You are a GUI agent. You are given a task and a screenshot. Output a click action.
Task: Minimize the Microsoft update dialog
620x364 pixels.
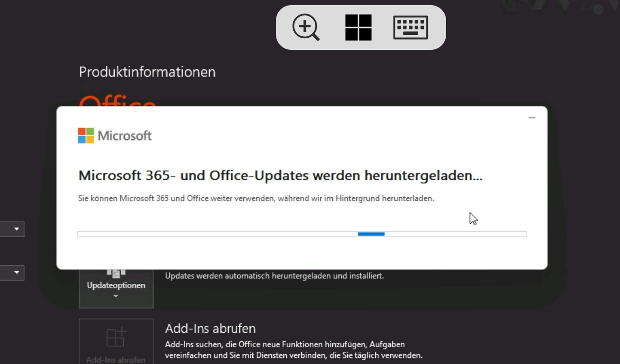pyautogui.click(x=532, y=118)
